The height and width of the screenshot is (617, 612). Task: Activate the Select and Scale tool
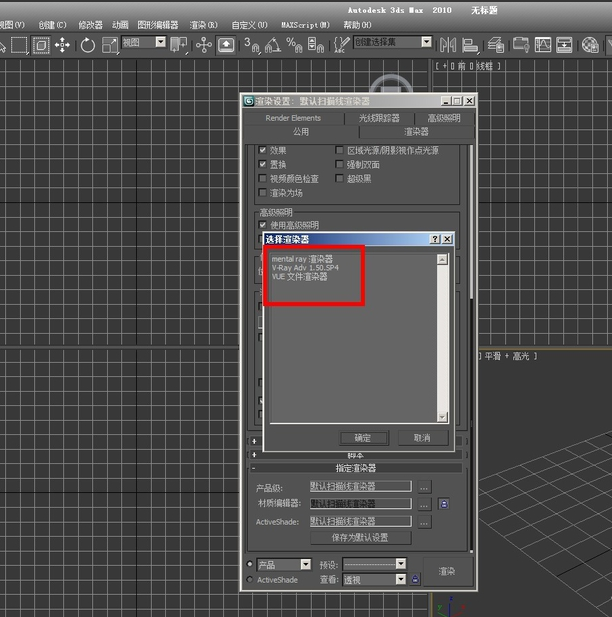click(109, 45)
